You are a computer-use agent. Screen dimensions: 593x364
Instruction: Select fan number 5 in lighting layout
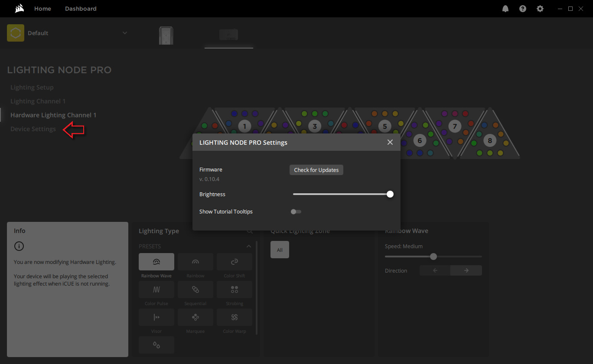point(385,126)
